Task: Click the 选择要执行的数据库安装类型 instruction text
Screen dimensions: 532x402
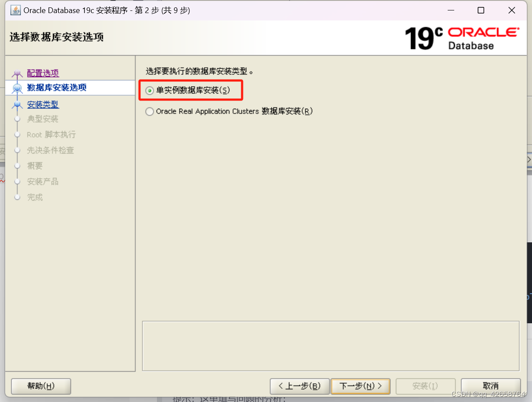Action: 199,70
